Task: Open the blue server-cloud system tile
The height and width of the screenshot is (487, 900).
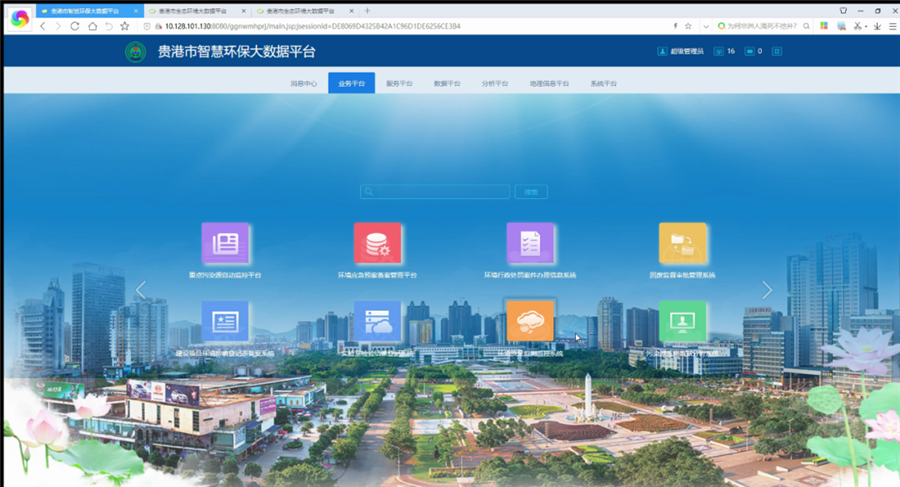Action: pyautogui.click(x=377, y=321)
